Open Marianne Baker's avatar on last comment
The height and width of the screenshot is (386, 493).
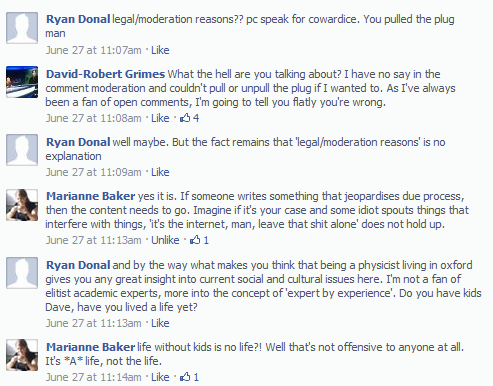tap(22, 355)
